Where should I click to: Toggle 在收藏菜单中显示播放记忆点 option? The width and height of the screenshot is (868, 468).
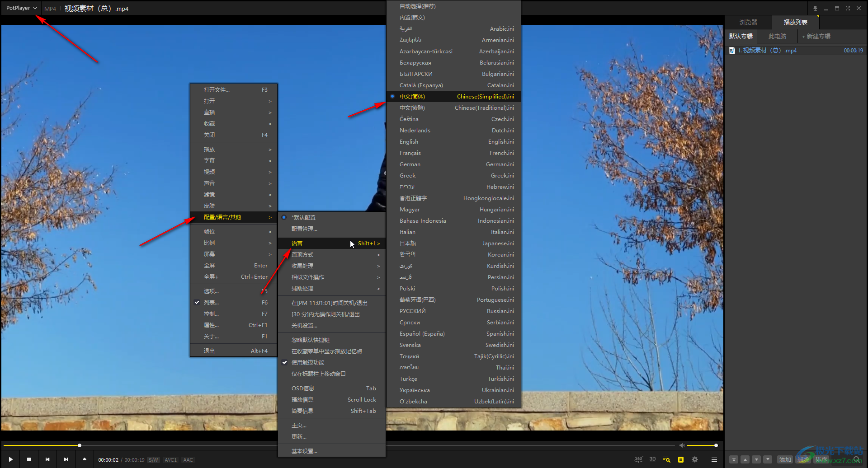[x=332, y=351]
